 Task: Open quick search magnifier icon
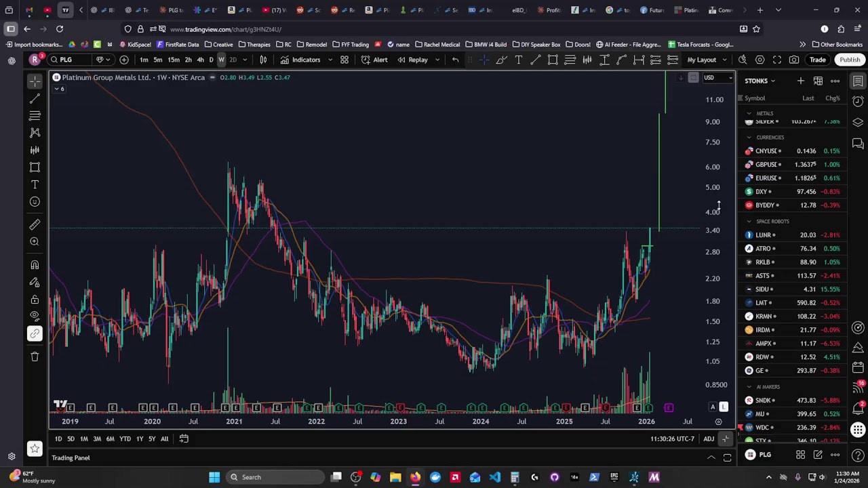(x=743, y=60)
